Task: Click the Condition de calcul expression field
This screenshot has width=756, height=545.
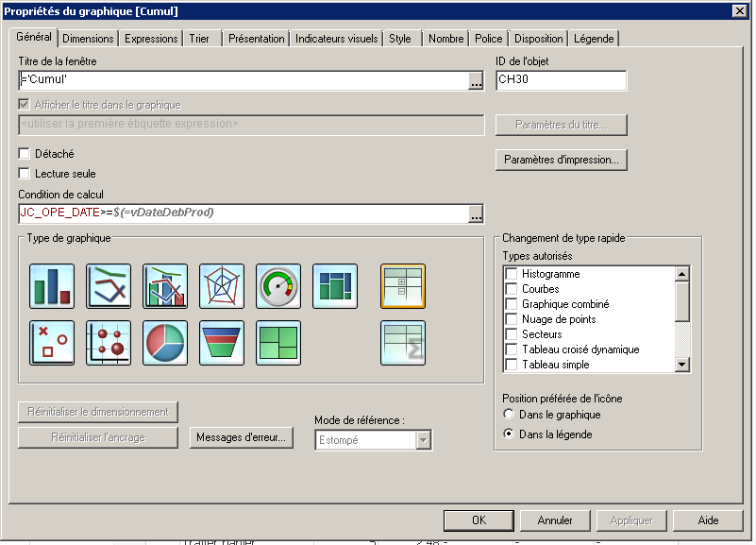Action: 244,213
